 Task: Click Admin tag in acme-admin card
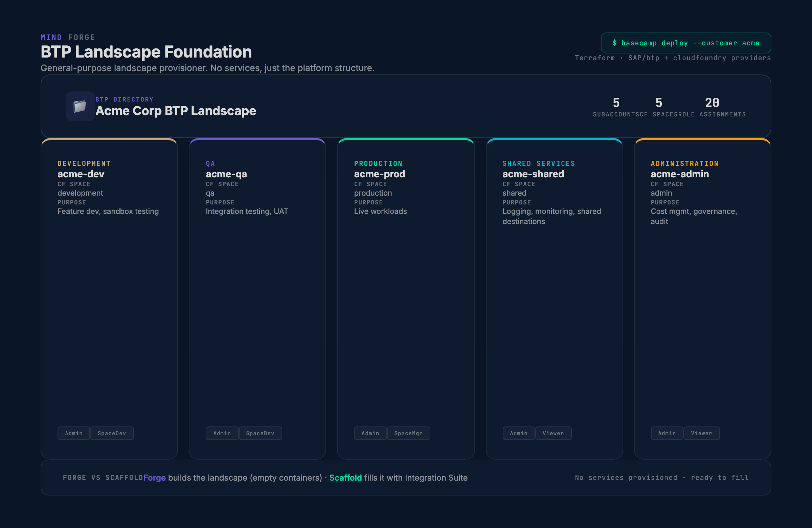coord(667,433)
